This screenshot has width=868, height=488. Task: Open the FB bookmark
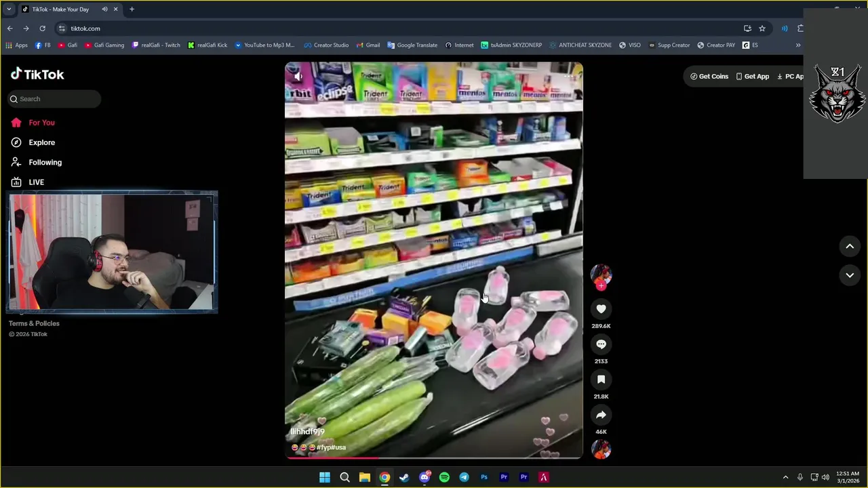(43, 45)
